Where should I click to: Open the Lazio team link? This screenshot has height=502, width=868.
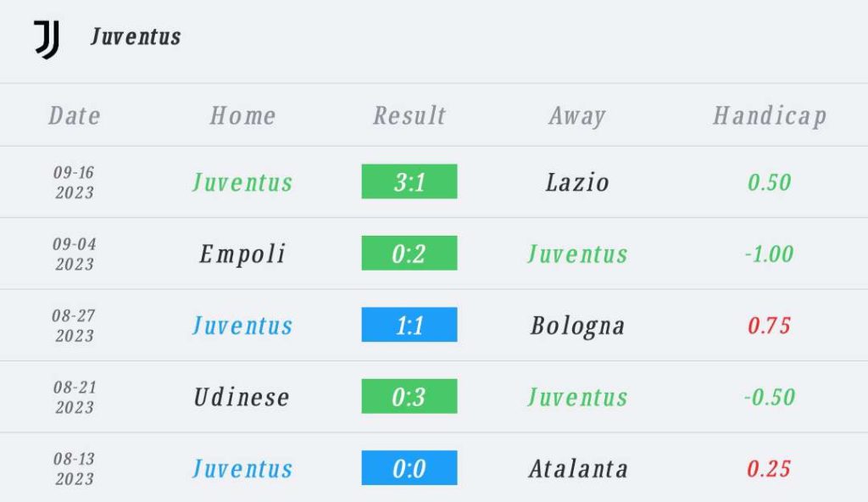577,182
